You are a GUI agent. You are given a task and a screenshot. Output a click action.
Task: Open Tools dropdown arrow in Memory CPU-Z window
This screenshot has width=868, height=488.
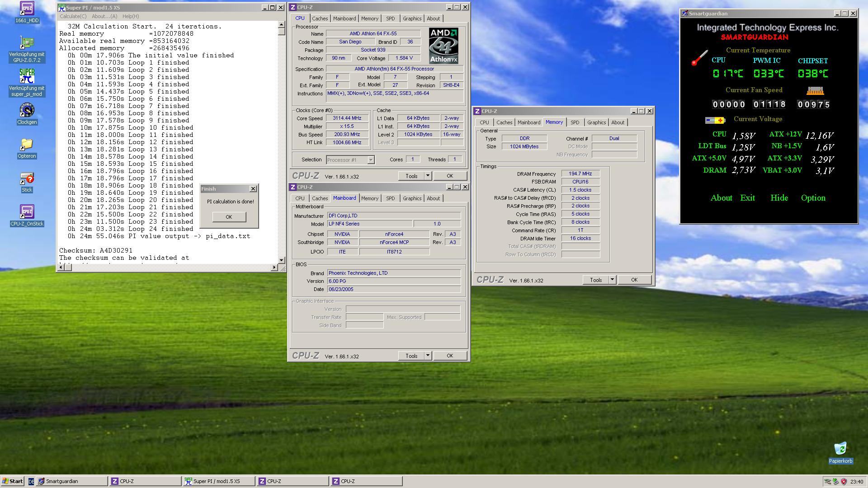(612, 280)
